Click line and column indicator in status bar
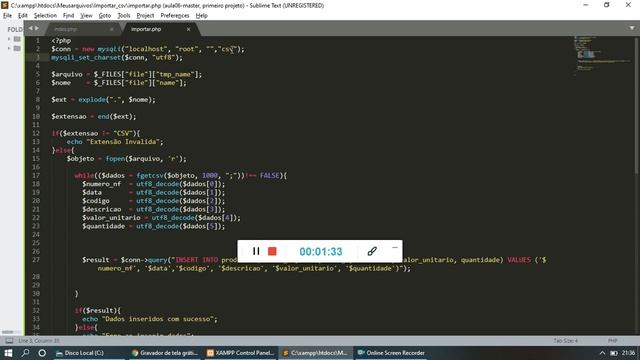640x360 pixels. click(x=39, y=340)
